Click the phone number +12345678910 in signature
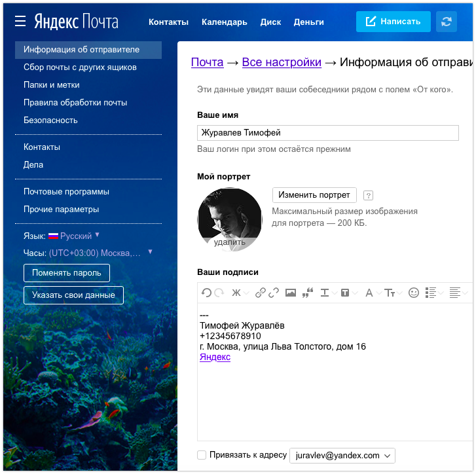 [230, 336]
